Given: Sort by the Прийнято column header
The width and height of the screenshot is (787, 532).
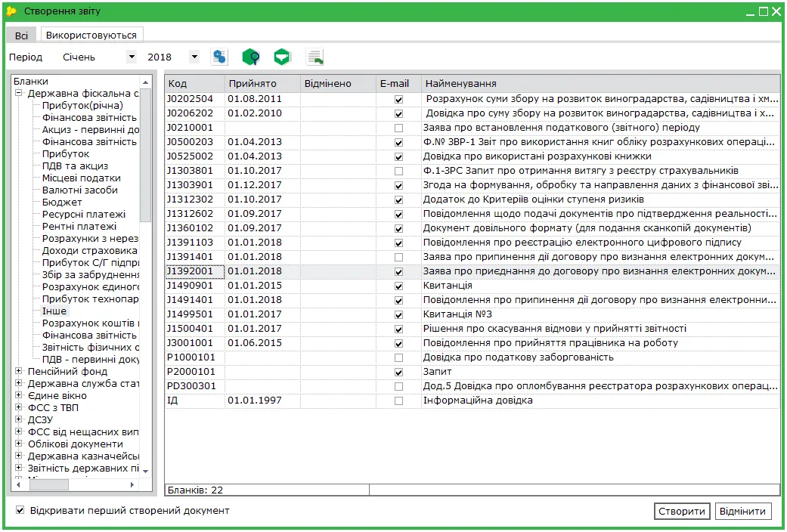Looking at the screenshot, I should point(262,83).
